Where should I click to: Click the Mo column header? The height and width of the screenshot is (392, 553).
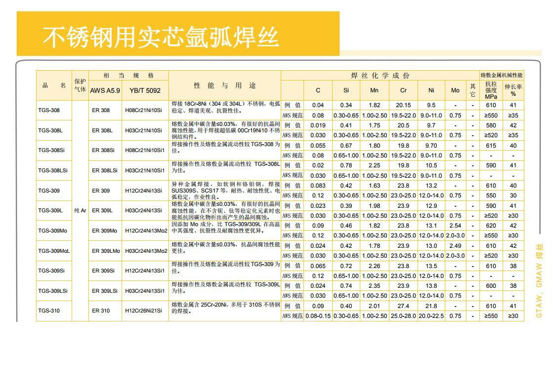(x=455, y=90)
